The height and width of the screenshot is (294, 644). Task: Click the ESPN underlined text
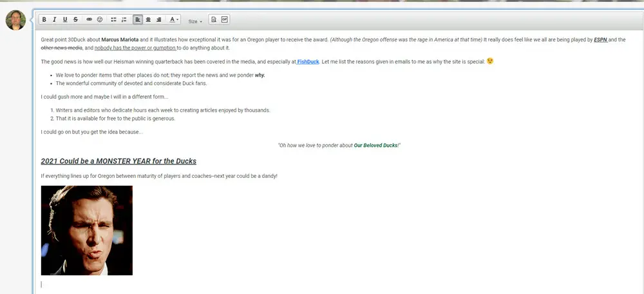601,39
